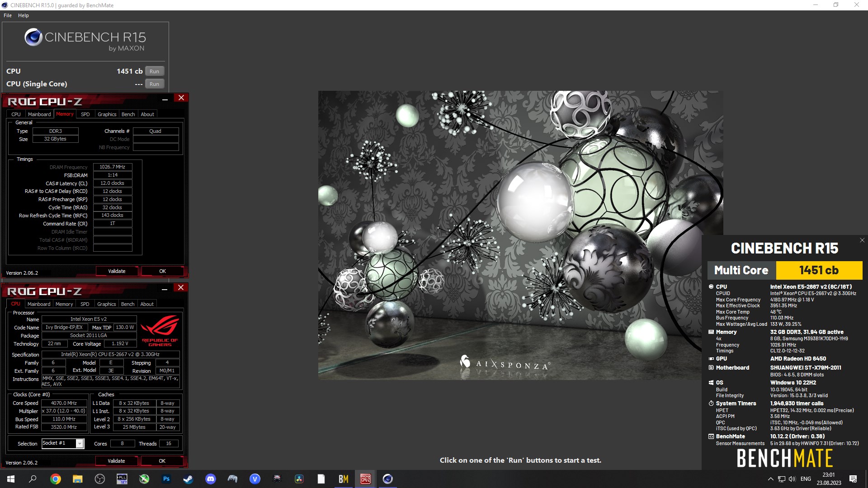The image size is (868, 488).
Task: Open the notification center icon
Action: click(853, 479)
